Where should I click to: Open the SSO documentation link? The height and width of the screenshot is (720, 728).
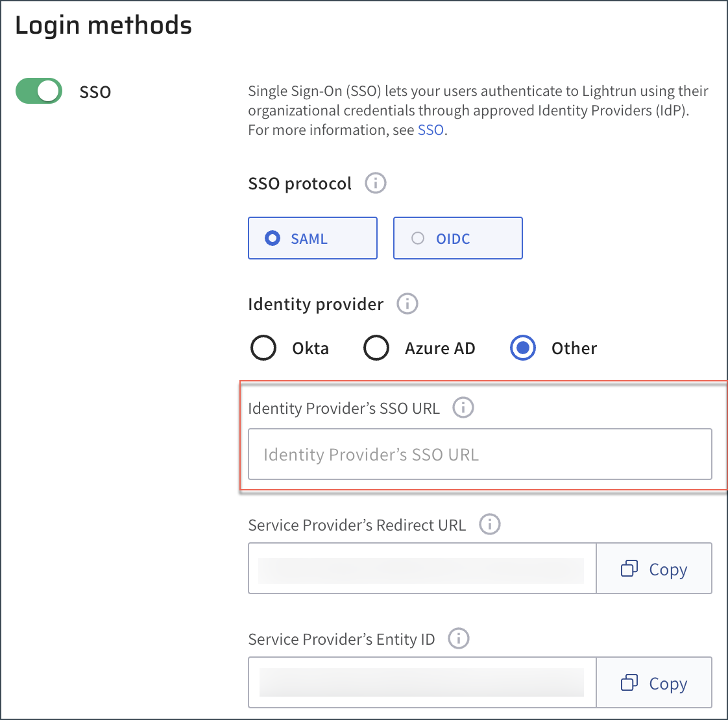coord(430,130)
